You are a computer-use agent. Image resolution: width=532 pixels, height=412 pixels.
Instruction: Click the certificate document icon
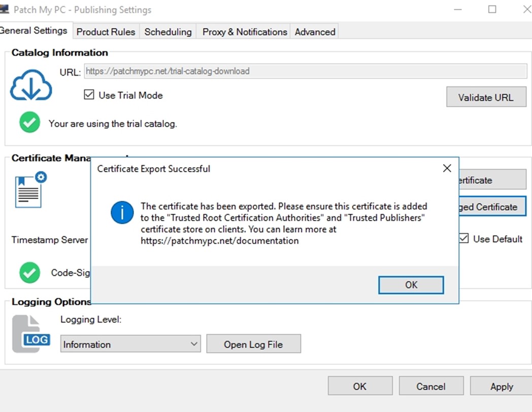pos(31,189)
